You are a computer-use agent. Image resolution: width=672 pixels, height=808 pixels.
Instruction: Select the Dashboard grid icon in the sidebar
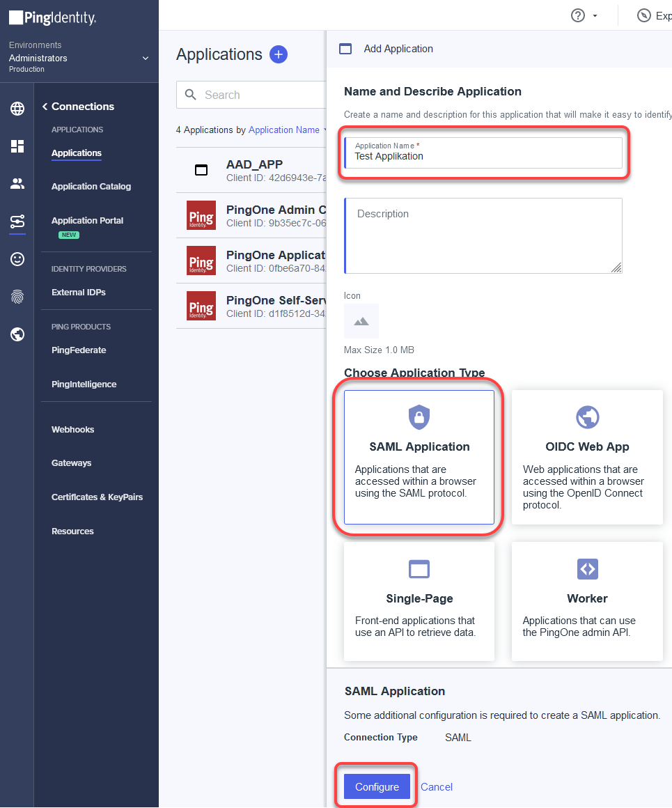tap(17, 146)
